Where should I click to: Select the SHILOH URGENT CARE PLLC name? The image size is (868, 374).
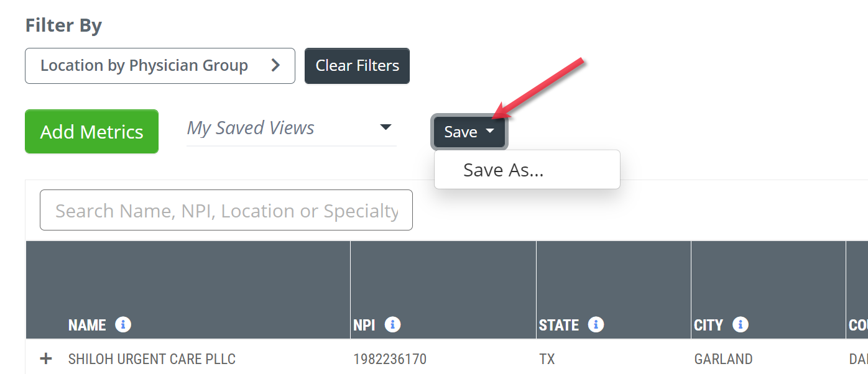[x=152, y=359]
